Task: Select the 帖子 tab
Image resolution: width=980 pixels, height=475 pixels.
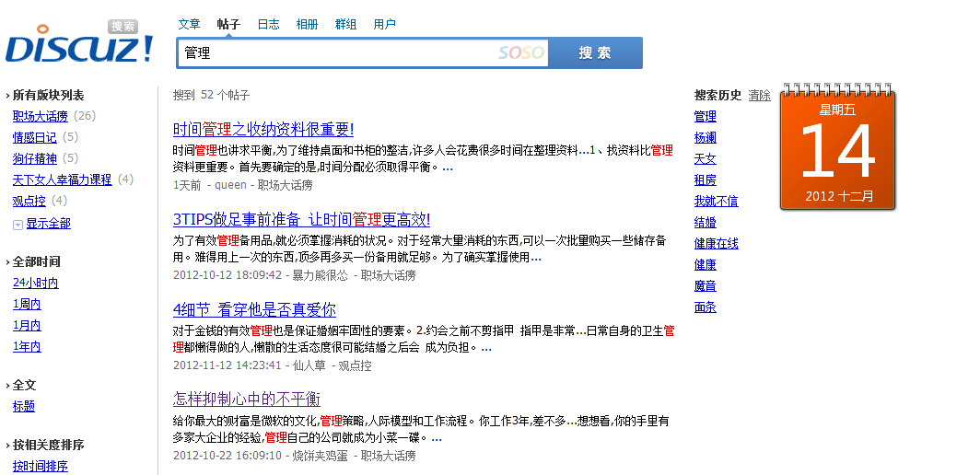Action: pyautogui.click(x=228, y=24)
